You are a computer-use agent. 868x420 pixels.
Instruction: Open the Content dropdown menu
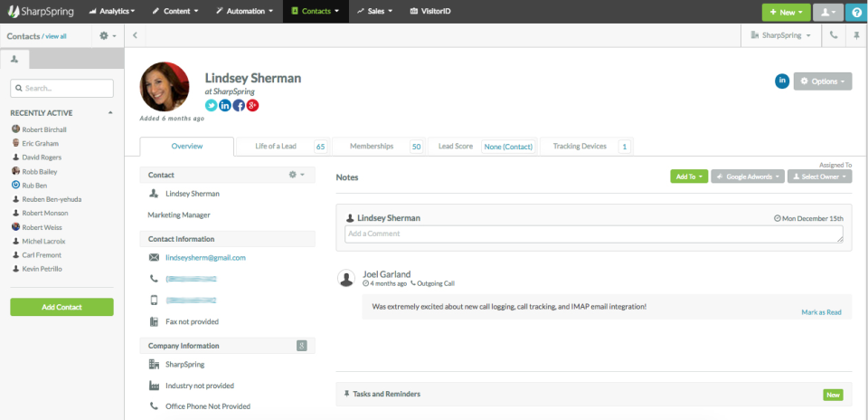click(x=175, y=11)
